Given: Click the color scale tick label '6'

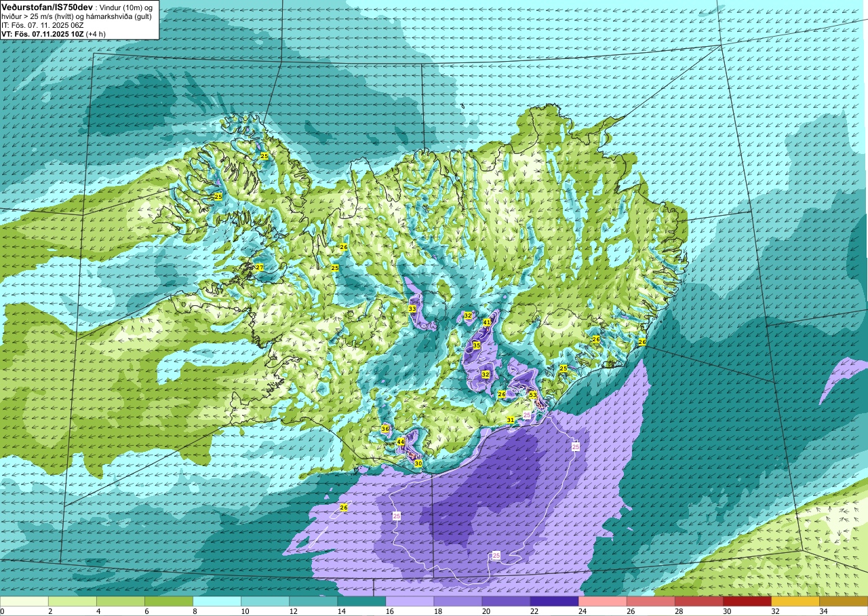Looking at the screenshot, I should pyautogui.click(x=146, y=611).
